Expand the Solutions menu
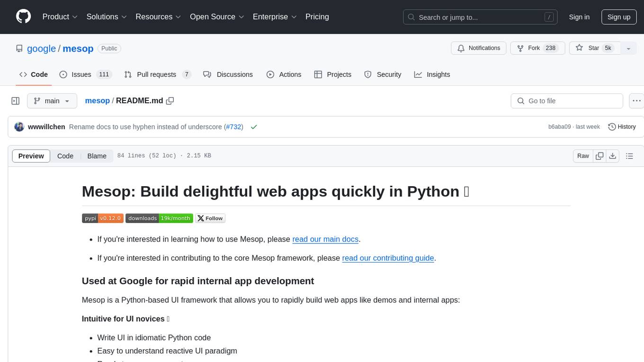Screen dimensions: 644x362 coord(107,17)
